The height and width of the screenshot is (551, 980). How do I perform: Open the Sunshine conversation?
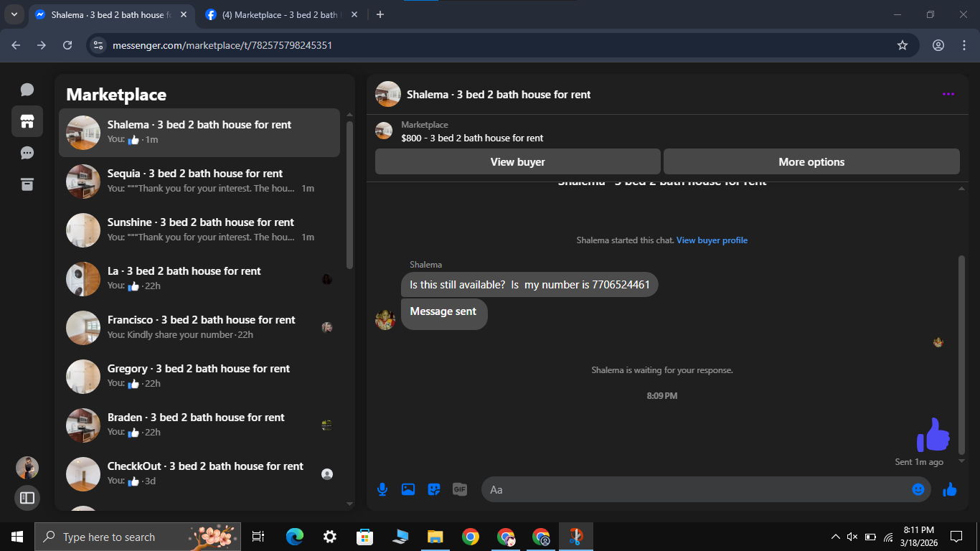(x=199, y=230)
